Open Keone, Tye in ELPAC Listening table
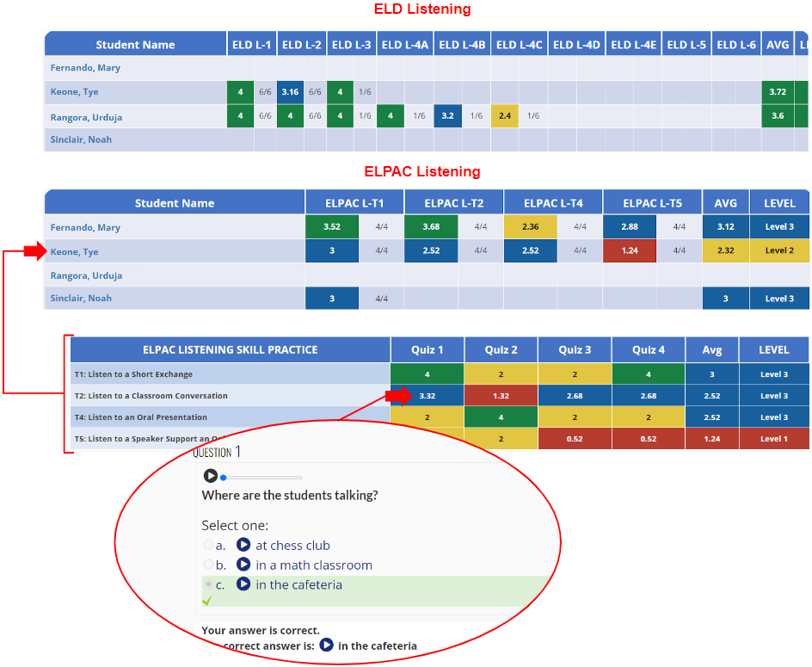Viewport: 812px width, 667px height. click(74, 252)
